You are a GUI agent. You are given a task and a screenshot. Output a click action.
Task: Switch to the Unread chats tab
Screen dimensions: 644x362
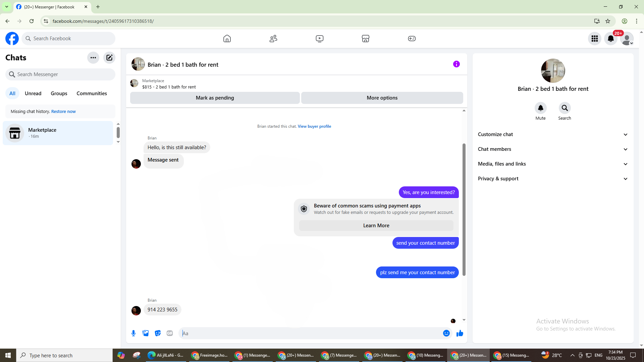point(33,94)
